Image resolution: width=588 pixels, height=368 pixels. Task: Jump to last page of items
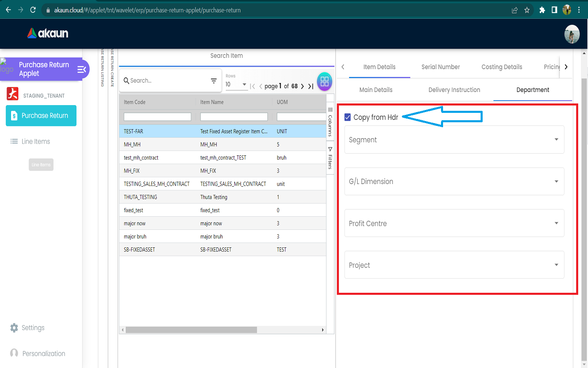point(311,86)
